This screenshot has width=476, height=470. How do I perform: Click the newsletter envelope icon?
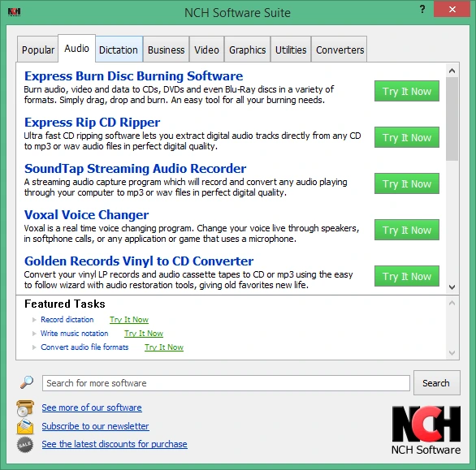tap(25, 426)
